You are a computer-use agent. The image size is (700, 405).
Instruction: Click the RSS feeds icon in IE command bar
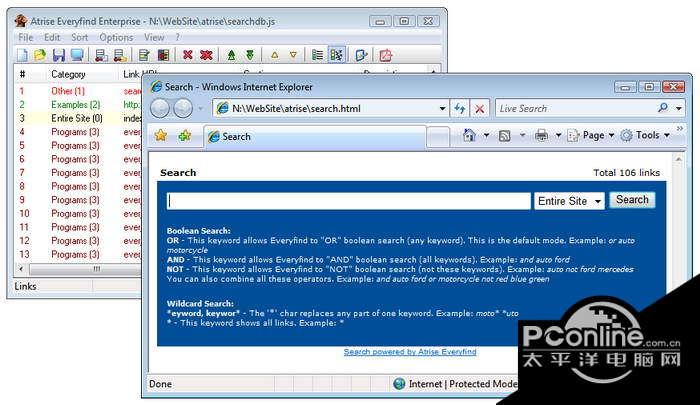click(504, 135)
